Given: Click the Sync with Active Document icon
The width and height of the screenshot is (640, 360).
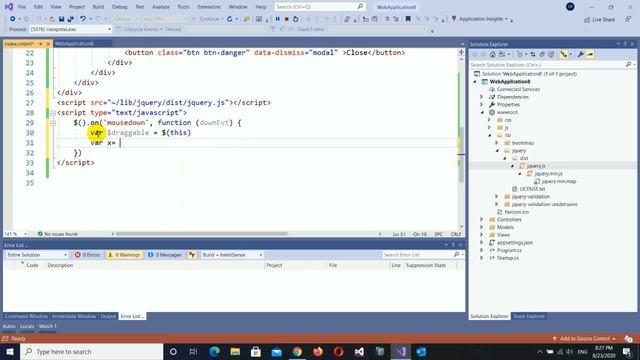Looking at the screenshot, I should (x=533, y=54).
